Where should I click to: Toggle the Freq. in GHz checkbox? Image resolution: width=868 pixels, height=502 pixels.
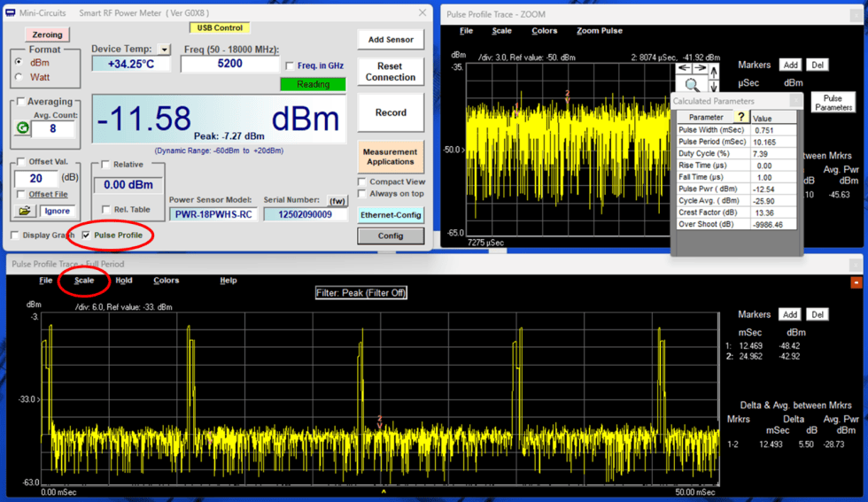pos(290,66)
